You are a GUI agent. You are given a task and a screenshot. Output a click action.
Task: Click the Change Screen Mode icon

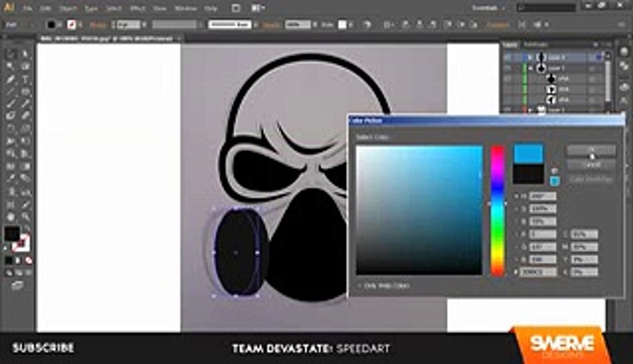click(x=18, y=286)
